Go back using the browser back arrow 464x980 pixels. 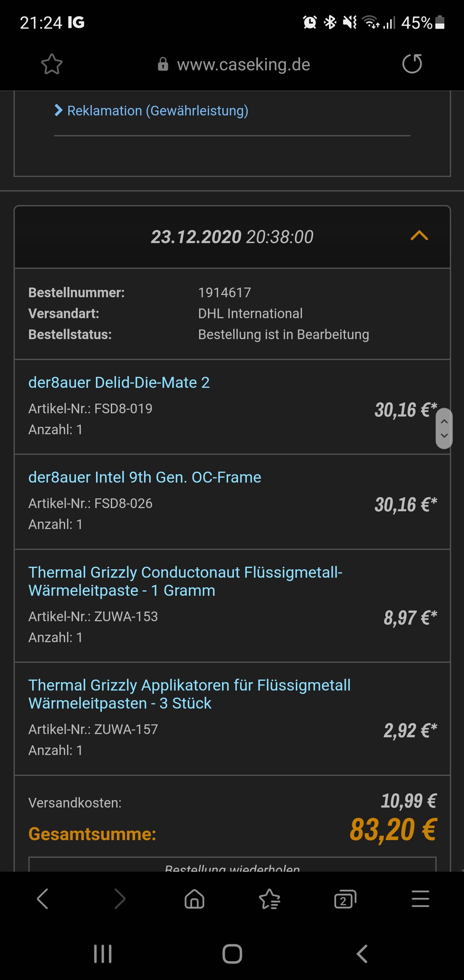[x=43, y=899]
